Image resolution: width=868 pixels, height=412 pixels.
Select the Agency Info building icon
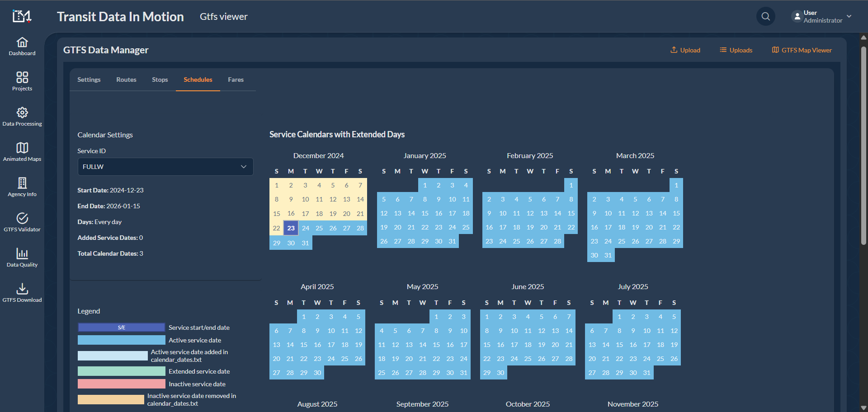click(22, 183)
